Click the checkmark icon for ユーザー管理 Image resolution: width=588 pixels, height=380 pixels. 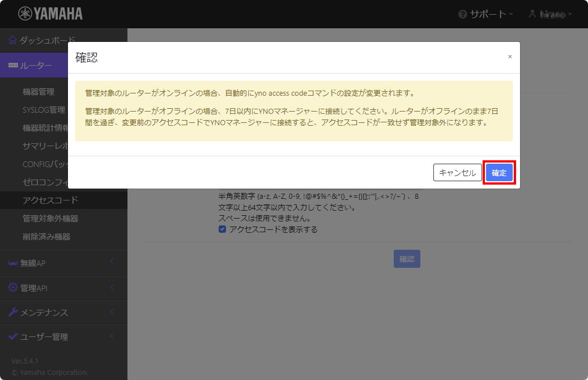[x=12, y=336]
